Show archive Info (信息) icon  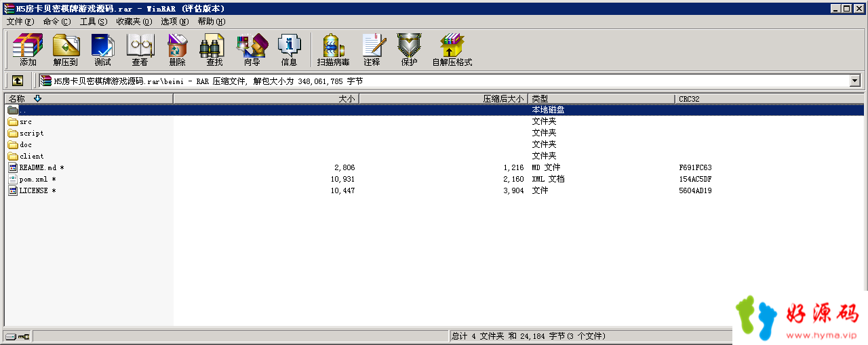click(x=289, y=50)
